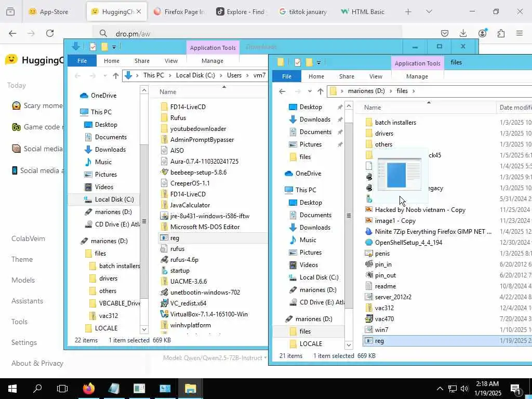
Task: Click the Firefox address bar
Action: [248, 34]
